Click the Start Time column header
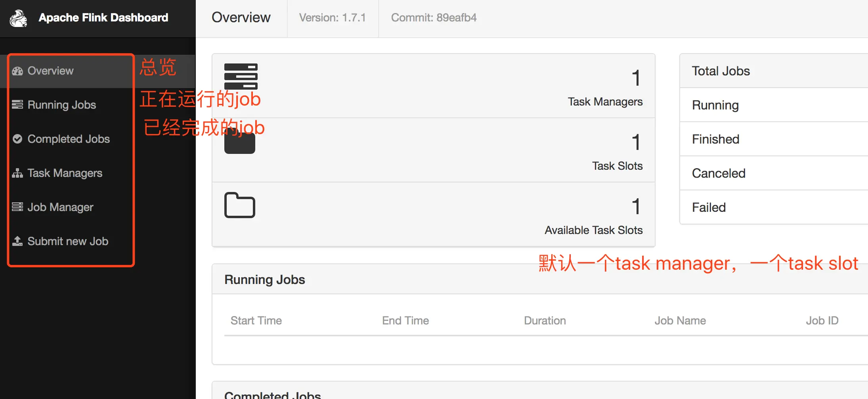 click(256, 320)
